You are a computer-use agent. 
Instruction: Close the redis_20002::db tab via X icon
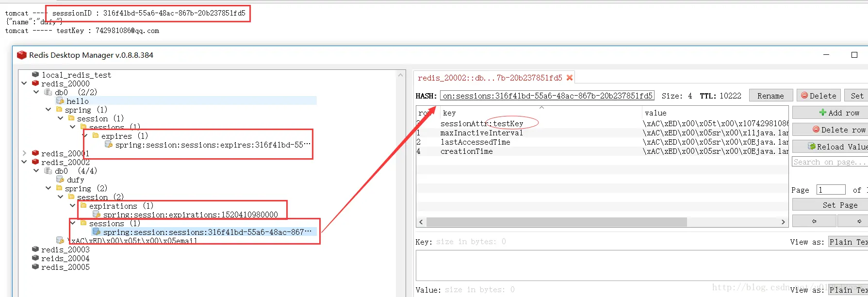(x=570, y=78)
